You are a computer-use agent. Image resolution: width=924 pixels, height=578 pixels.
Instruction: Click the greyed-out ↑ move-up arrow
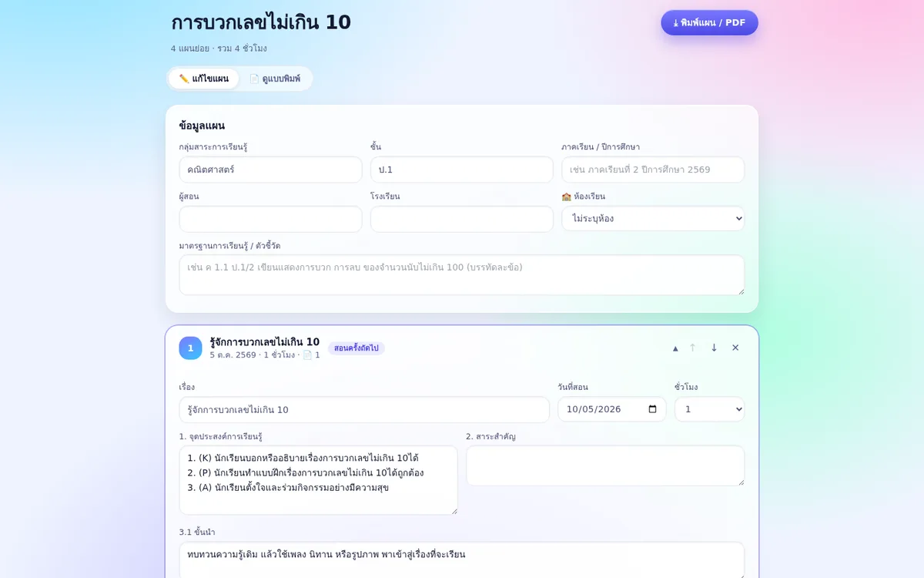(x=692, y=348)
